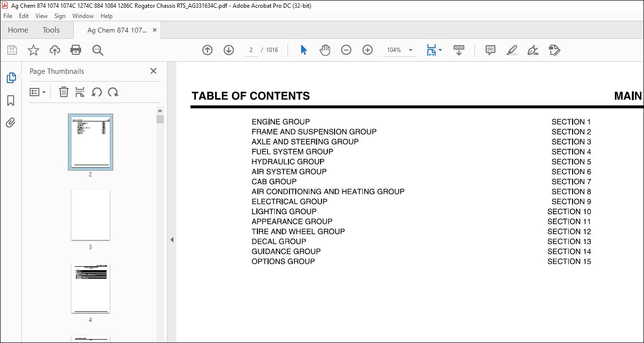Click SECTION 10 text
Image resolution: width=644 pixels, height=343 pixels.
pyautogui.click(x=569, y=211)
